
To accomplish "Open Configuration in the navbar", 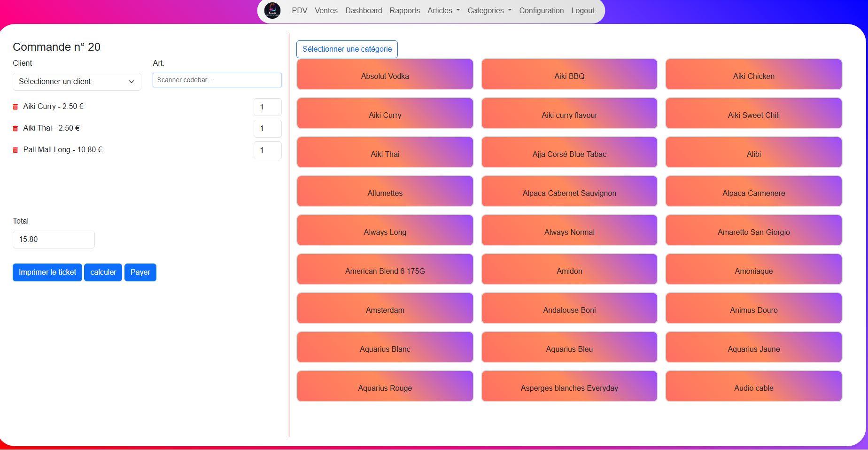I will click(541, 10).
